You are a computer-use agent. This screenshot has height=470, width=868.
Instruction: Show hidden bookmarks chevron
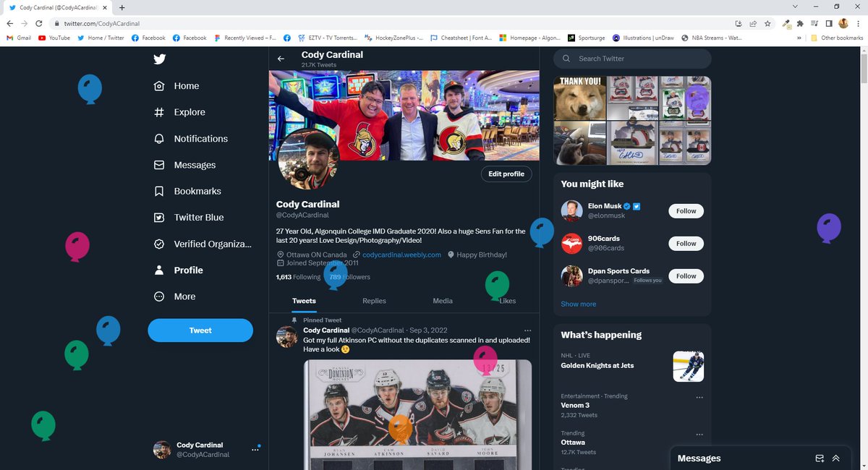(x=799, y=38)
